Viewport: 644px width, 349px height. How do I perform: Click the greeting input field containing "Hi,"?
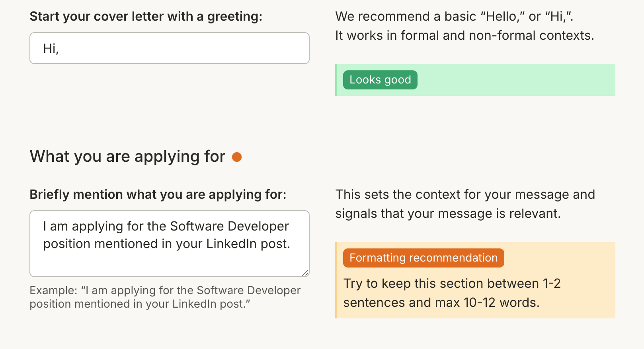pyautogui.click(x=169, y=48)
